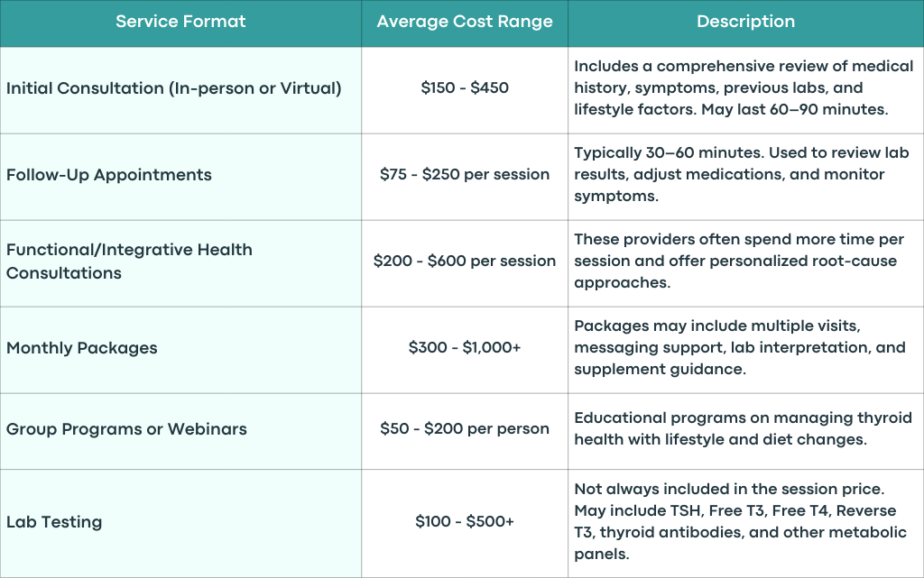Select Functional/Integrative Health Consultations label
The height and width of the screenshot is (578, 924).
tap(129, 261)
